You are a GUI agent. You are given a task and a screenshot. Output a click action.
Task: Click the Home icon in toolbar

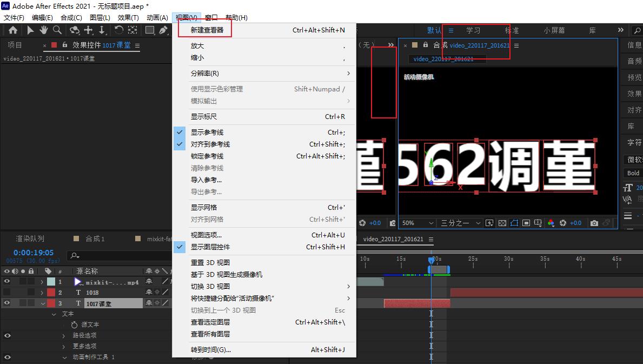point(13,30)
